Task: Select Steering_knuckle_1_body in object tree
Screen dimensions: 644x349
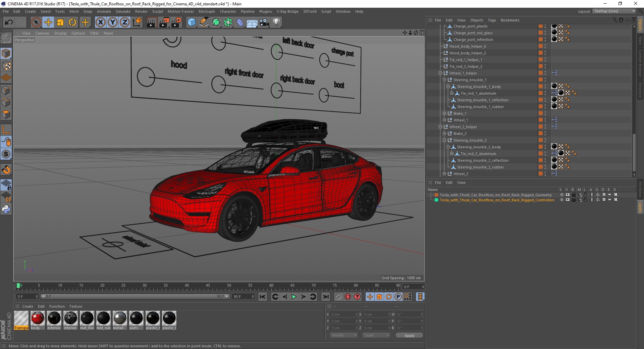Action: pos(479,87)
